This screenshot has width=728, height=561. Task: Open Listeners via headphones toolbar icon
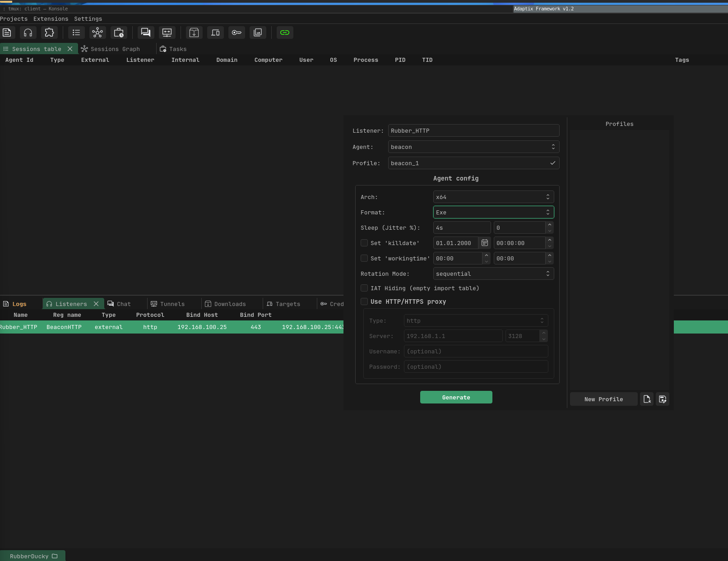click(x=28, y=32)
